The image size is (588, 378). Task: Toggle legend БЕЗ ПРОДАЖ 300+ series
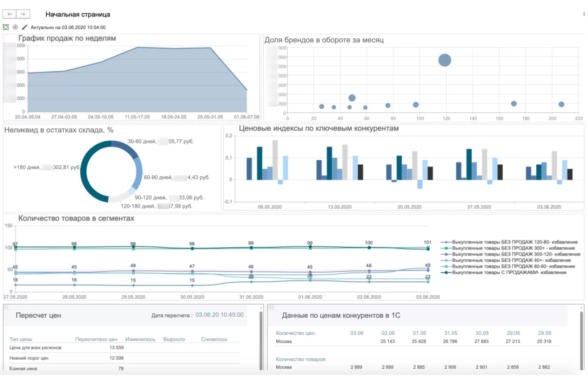point(513,248)
